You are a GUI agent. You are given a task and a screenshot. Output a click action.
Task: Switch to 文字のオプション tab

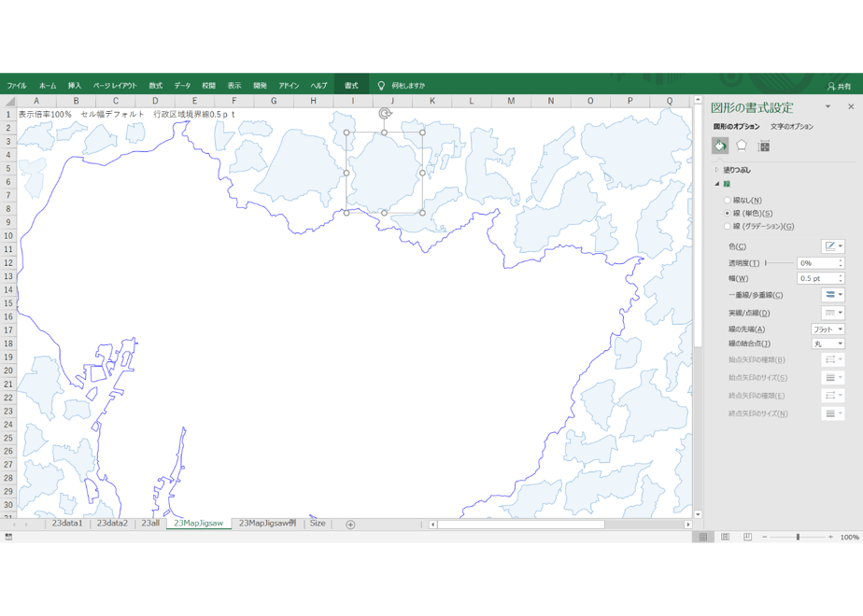pyautogui.click(x=791, y=127)
